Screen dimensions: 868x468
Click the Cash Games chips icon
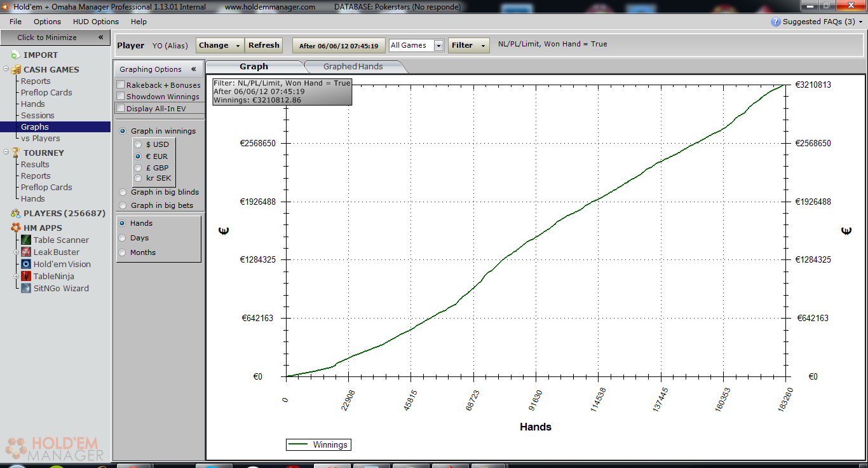[15, 69]
